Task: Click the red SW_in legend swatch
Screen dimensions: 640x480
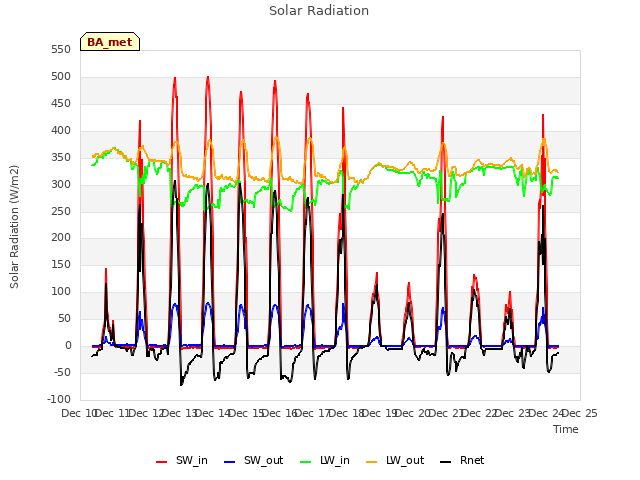Action: 162,462
